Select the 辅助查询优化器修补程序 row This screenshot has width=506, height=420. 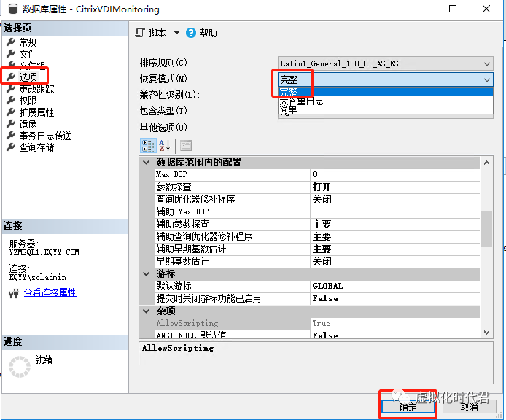[x=318, y=237]
